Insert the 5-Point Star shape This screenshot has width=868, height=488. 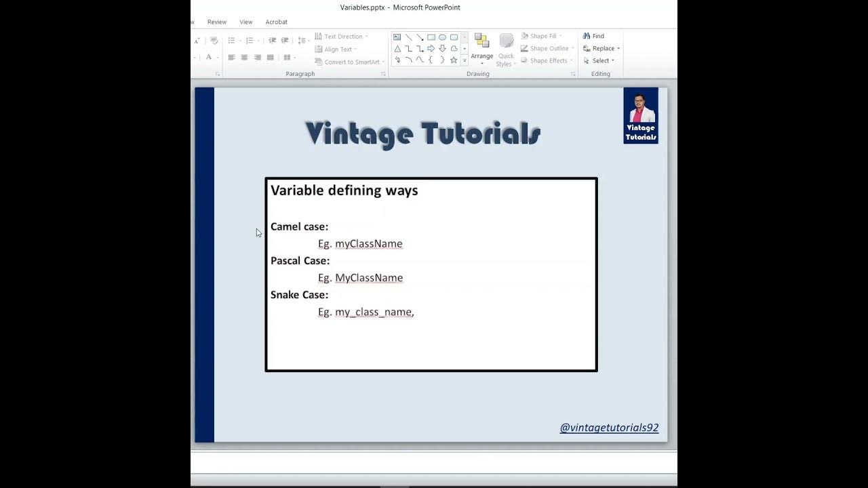tap(454, 60)
